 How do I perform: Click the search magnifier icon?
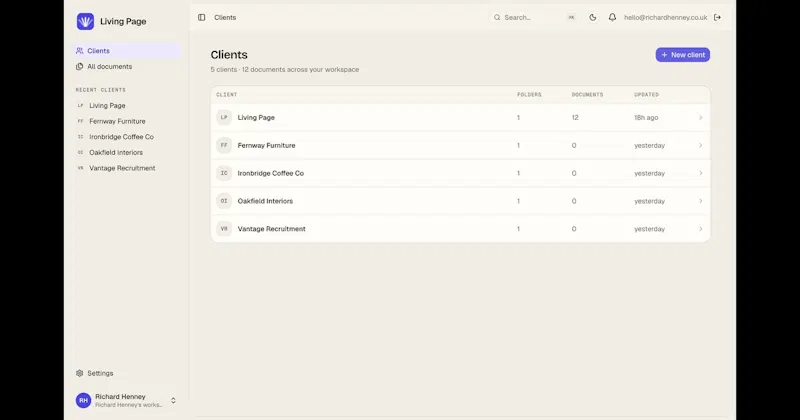[497, 17]
